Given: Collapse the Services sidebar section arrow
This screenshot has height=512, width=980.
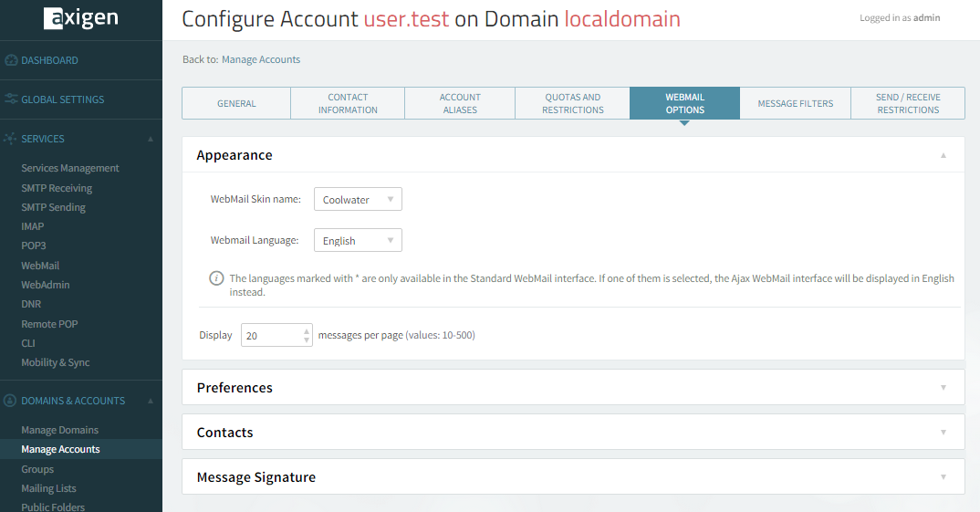Looking at the screenshot, I should [x=151, y=140].
